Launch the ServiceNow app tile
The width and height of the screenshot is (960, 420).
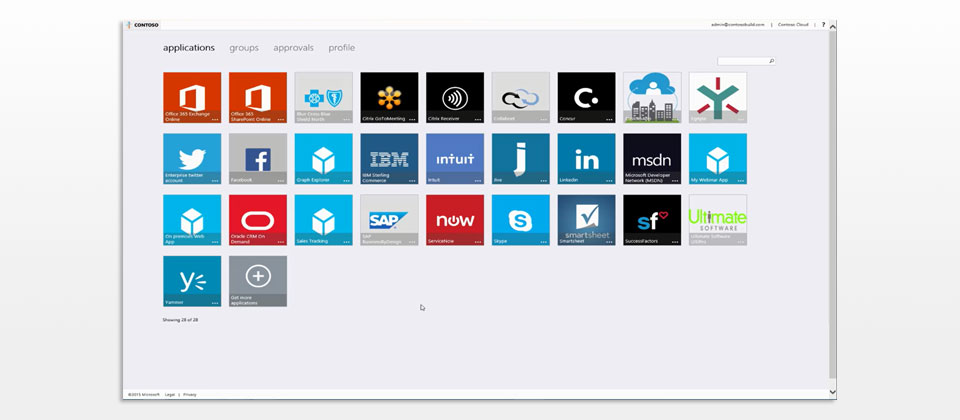(455, 220)
